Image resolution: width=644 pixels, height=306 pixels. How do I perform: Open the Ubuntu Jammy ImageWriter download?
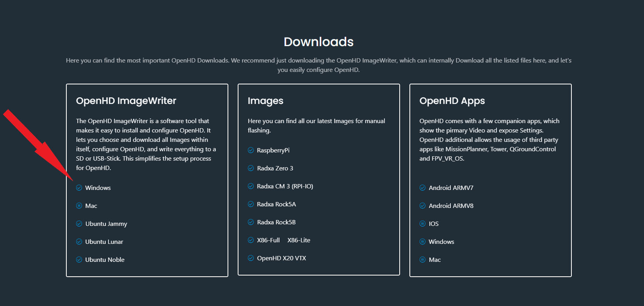[106, 224]
